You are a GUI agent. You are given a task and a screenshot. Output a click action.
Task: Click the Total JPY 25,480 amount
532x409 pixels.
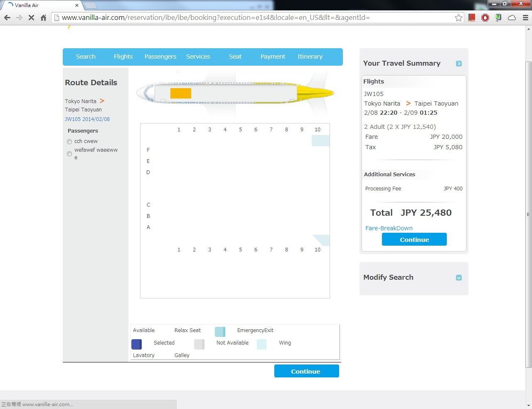(426, 213)
